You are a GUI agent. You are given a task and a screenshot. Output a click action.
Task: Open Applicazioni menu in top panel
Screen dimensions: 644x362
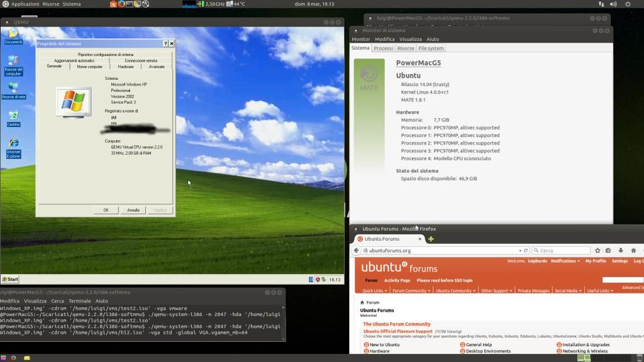click(x=25, y=4)
